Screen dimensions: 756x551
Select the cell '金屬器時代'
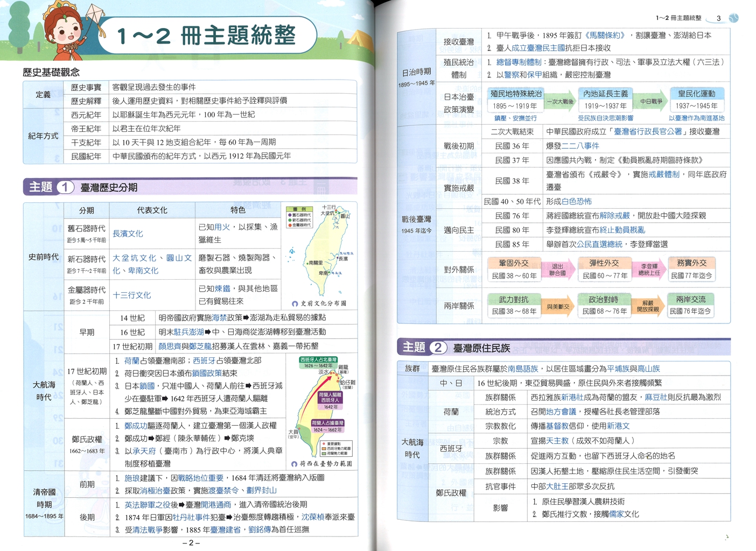point(86,295)
